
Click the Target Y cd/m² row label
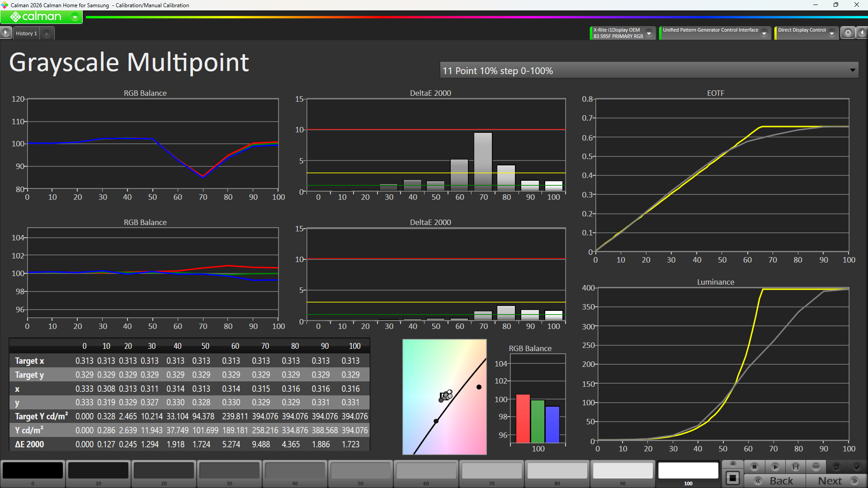click(41, 417)
